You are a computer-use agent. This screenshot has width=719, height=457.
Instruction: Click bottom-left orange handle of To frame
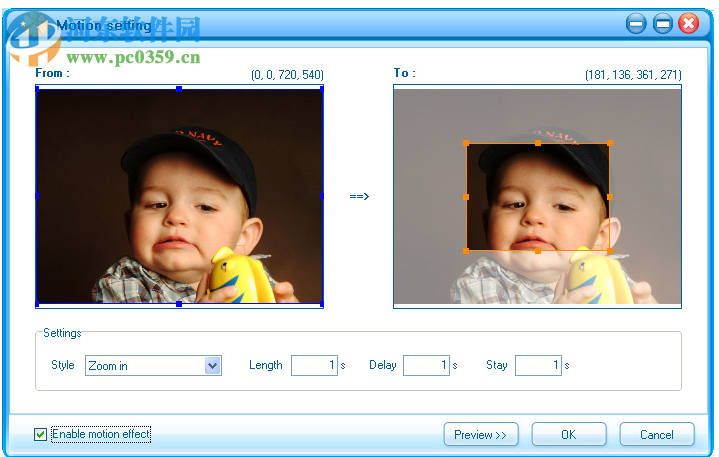click(x=466, y=251)
